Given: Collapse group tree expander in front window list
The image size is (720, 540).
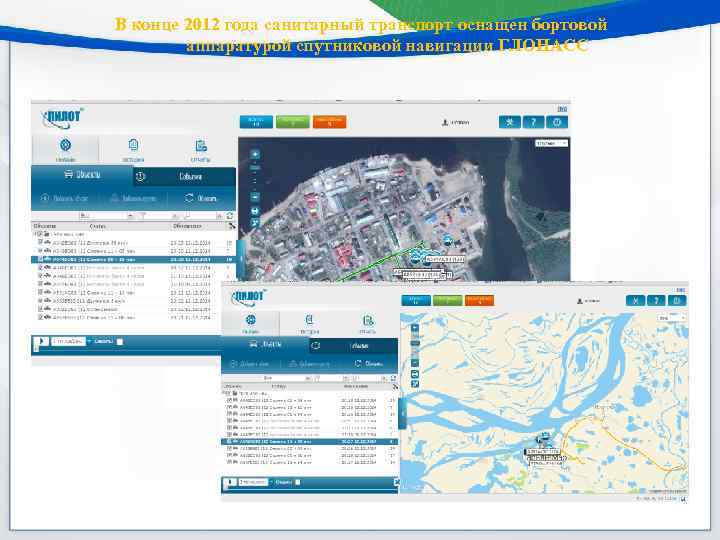Looking at the screenshot, I should click(224, 394).
